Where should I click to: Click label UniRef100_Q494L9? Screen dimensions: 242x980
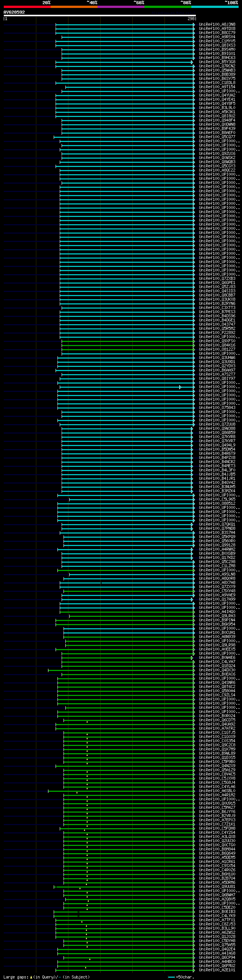tap(217, 445)
